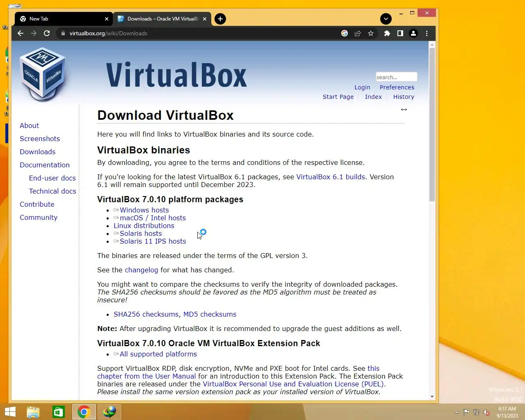Open Technical docs in sidebar

coord(52,191)
